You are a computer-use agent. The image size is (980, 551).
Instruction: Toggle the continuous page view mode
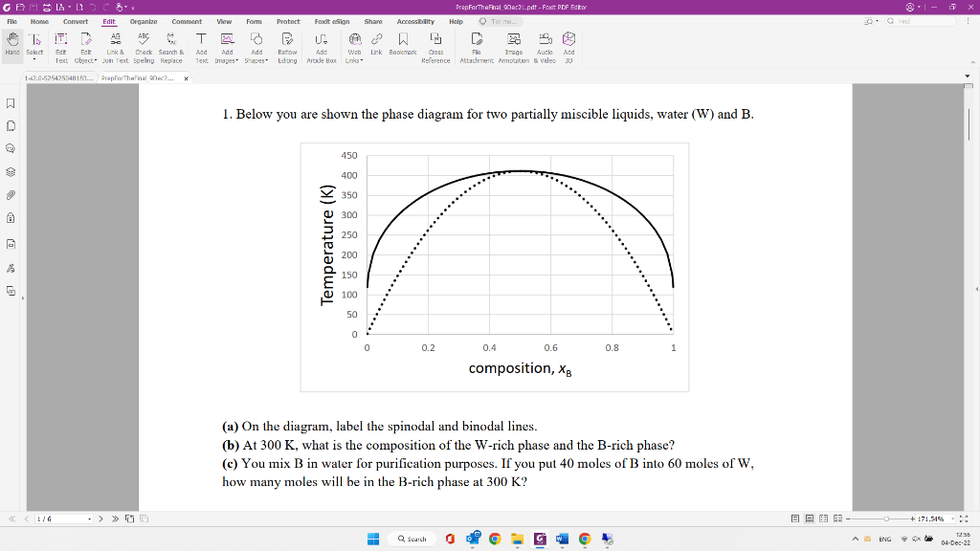[810, 518]
